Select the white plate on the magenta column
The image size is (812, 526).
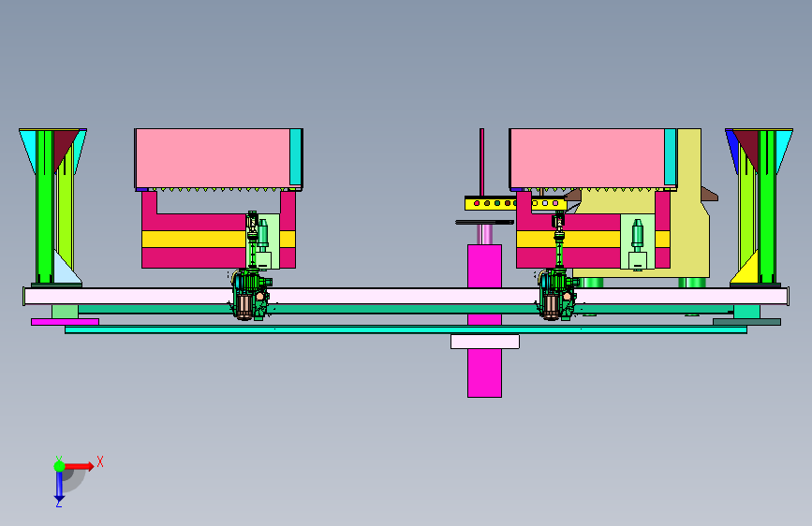coord(485,342)
